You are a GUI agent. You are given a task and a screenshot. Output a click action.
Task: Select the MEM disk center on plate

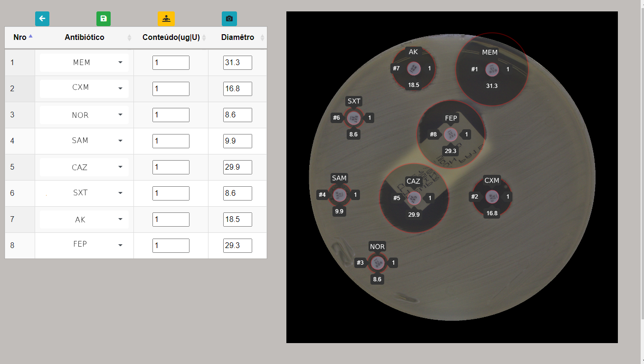(492, 69)
